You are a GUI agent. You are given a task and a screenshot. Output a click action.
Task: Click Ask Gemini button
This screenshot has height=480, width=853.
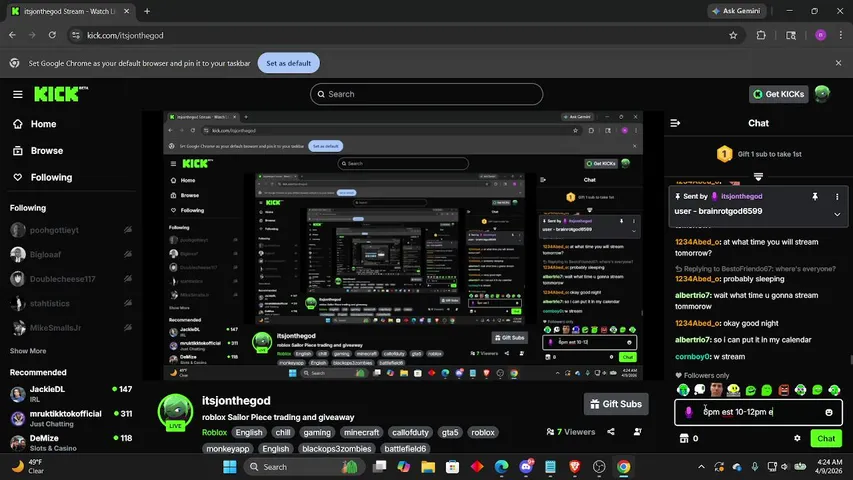[737, 11]
